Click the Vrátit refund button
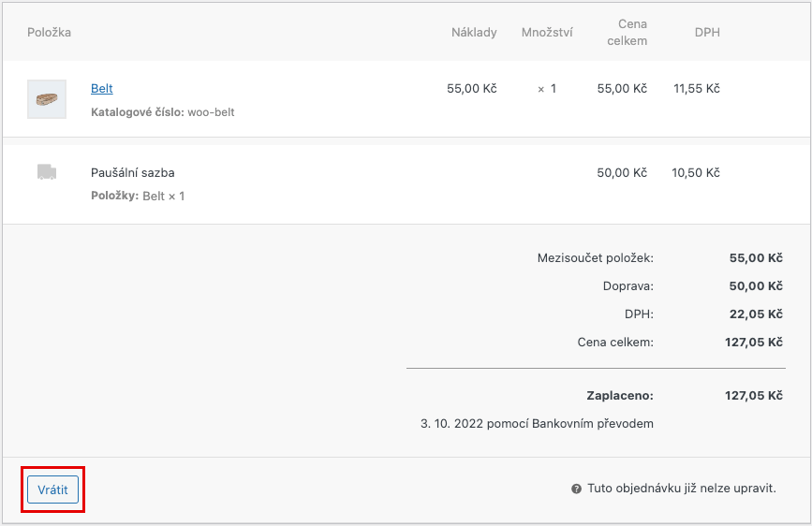The height and width of the screenshot is (526, 812). [x=52, y=489]
